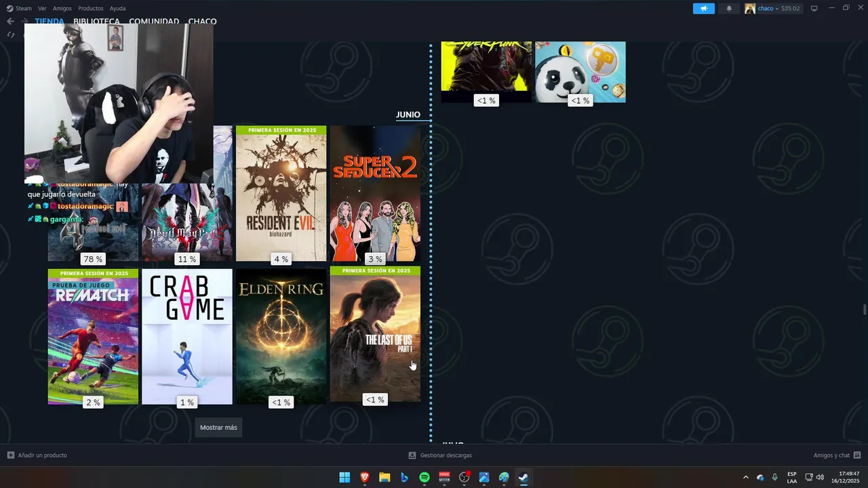
Task: Open File Explorer from taskbar
Action: [384, 477]
